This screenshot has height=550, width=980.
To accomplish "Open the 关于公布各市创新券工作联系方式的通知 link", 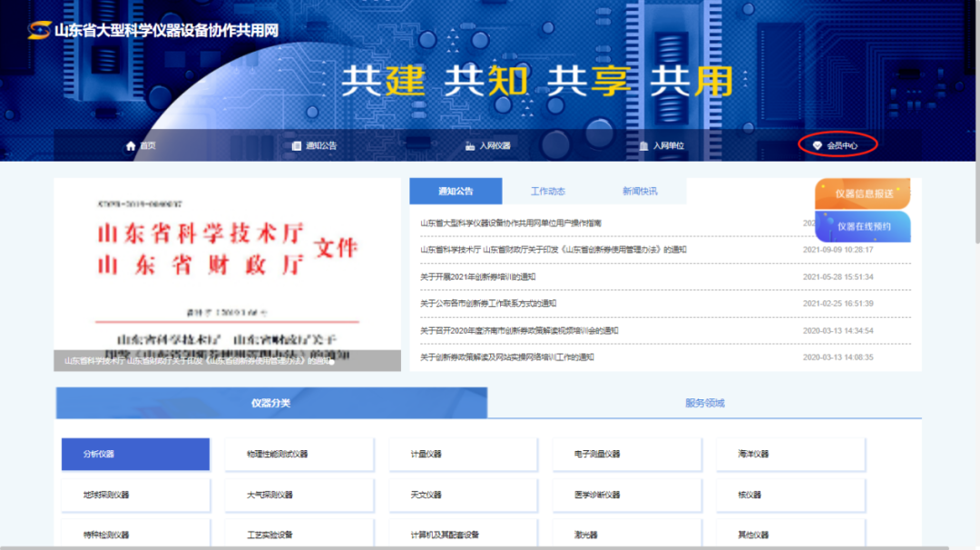I will tap(488, 303).
